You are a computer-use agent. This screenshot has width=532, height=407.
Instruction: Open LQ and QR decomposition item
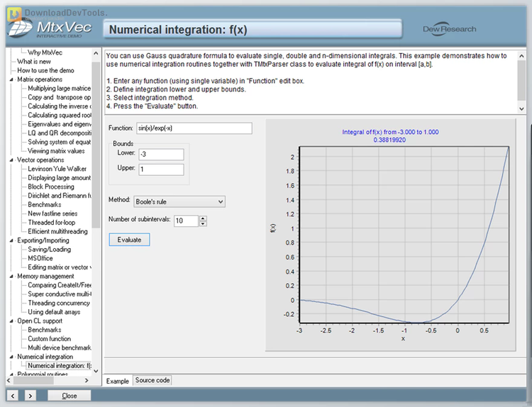pos(60,133)
